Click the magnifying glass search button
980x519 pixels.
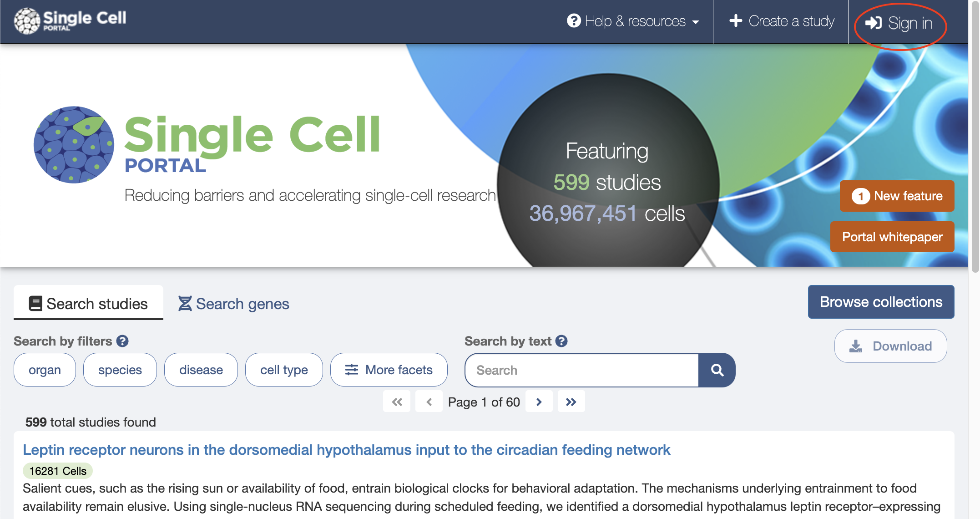717,370
